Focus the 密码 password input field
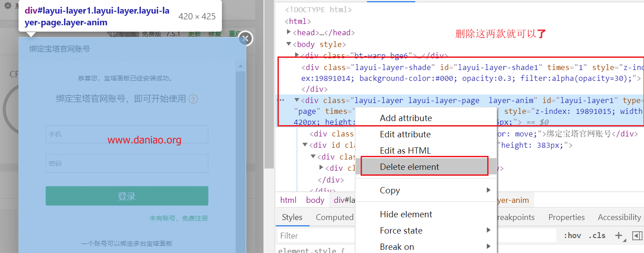The width and height of the screenshot is (644, 253). (x=127, y=164)
